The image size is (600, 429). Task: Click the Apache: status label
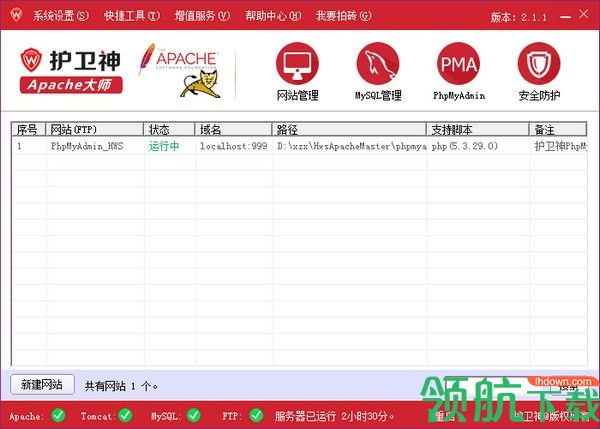(26, 416)
